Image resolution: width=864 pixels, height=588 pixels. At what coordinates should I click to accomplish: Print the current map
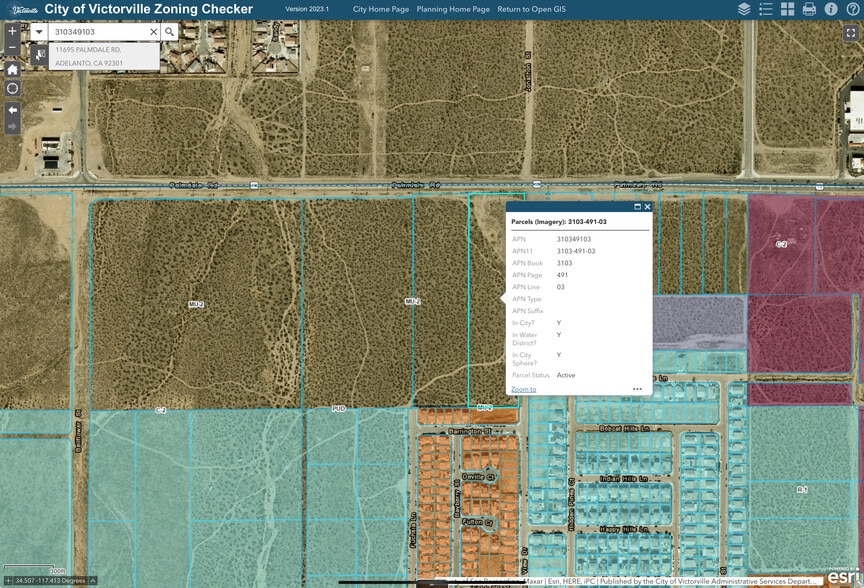point(810,9)
